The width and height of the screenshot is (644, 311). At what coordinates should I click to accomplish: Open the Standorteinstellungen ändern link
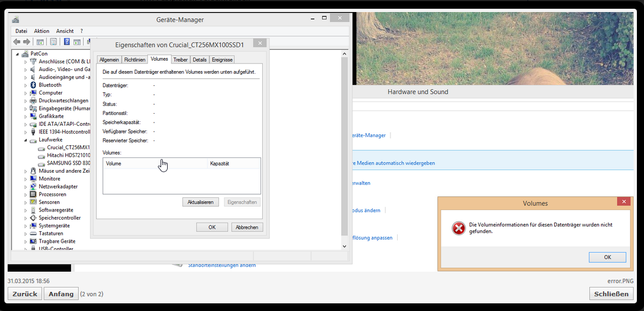pyautogui.click(x=222, y=265)
